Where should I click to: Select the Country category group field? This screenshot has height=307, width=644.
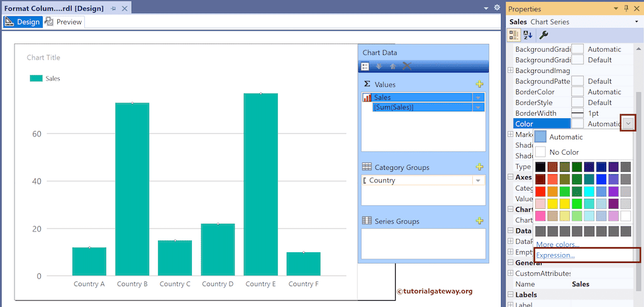(x=418, y=181)
